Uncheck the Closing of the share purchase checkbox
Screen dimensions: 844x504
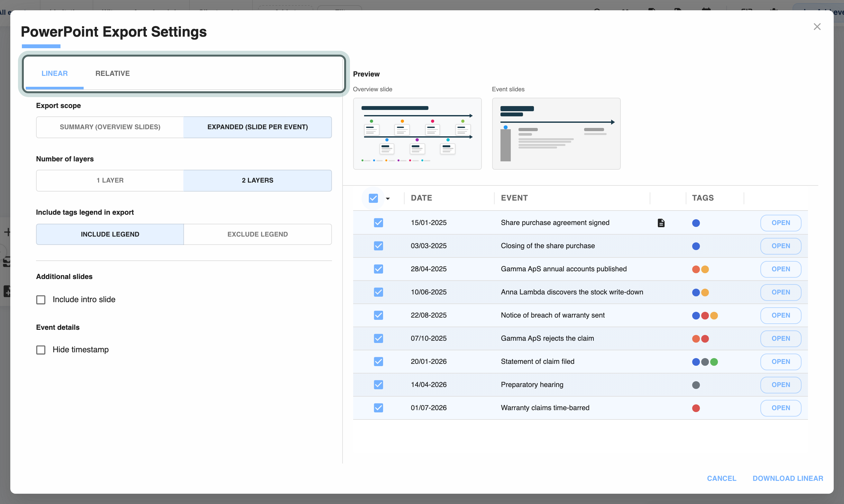[x=378, y=246]
